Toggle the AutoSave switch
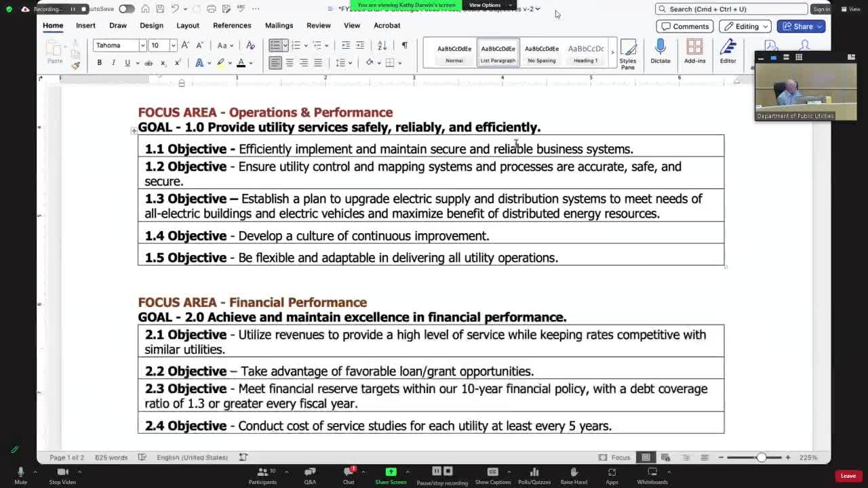Viewport: 868px width, 488px height. (127, 9)
